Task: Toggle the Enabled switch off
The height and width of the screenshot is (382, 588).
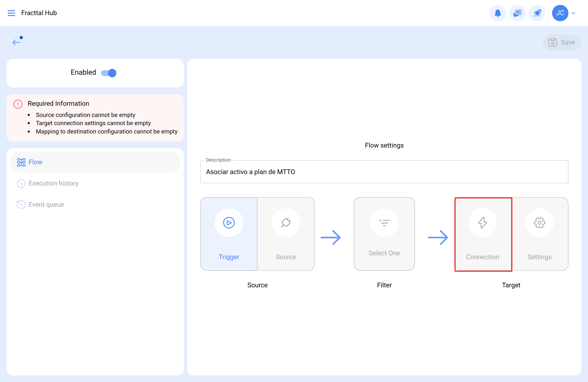Action: tap(109, 73)
